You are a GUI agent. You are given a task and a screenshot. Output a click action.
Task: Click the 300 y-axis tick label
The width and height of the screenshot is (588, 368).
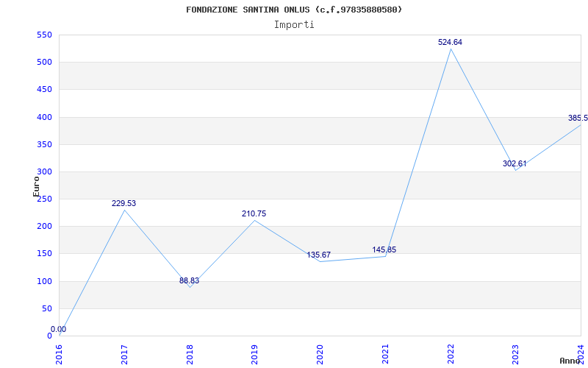point(44,172)
